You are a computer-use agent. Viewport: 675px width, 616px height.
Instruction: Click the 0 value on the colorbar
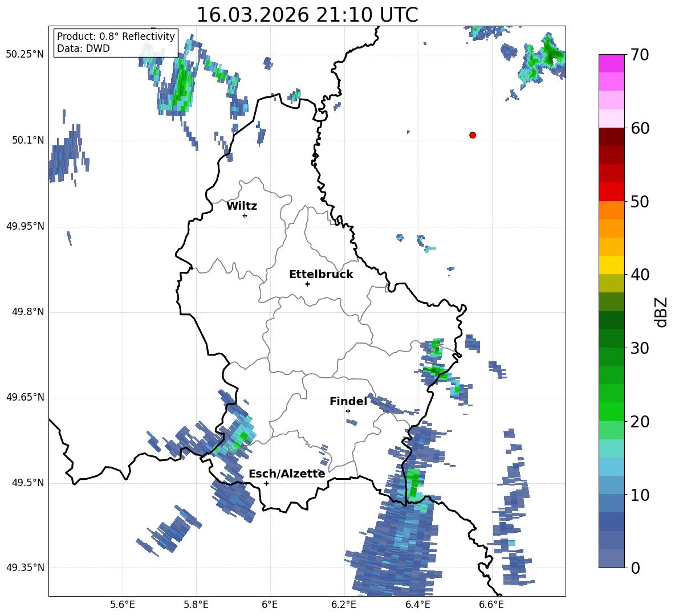636,568
